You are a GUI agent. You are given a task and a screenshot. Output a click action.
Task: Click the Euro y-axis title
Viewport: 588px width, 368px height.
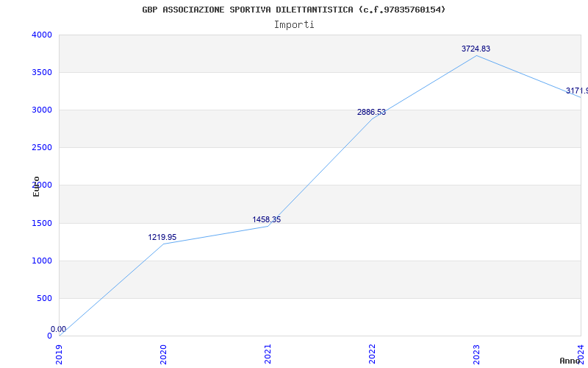point(36,187)
